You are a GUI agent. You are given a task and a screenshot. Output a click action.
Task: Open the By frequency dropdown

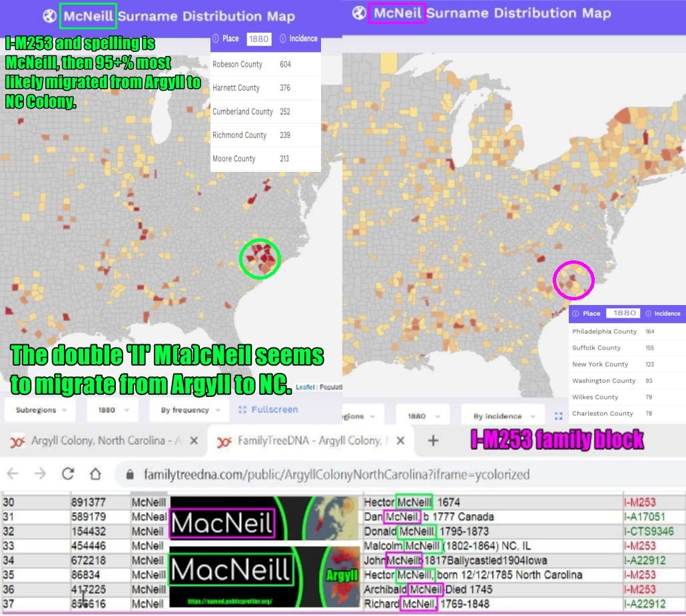(189, 410)
